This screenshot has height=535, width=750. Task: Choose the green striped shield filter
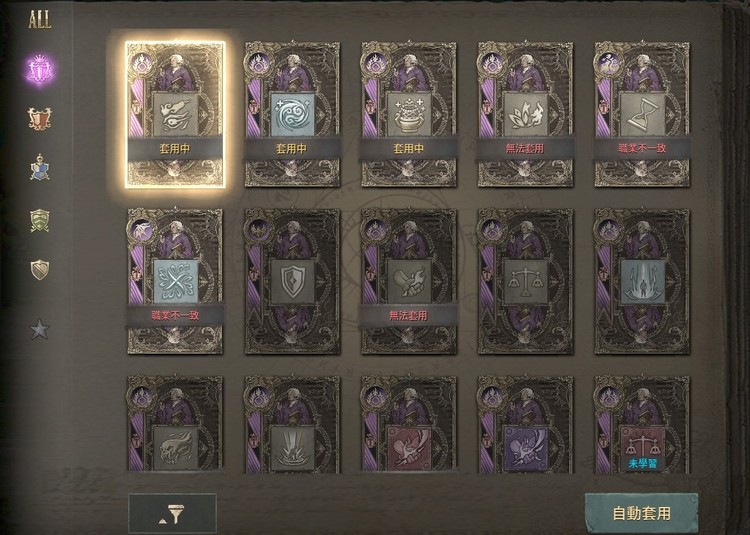click(40, 220)
